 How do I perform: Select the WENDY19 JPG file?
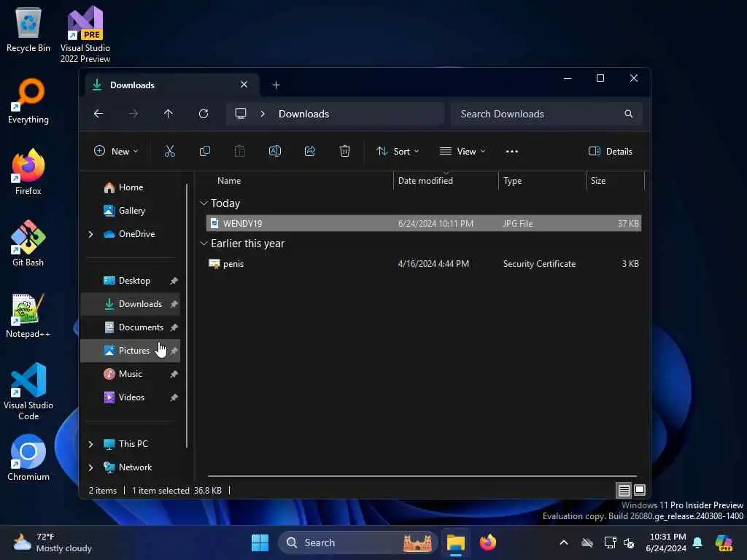pyautogui.click(x=424, y=223)
